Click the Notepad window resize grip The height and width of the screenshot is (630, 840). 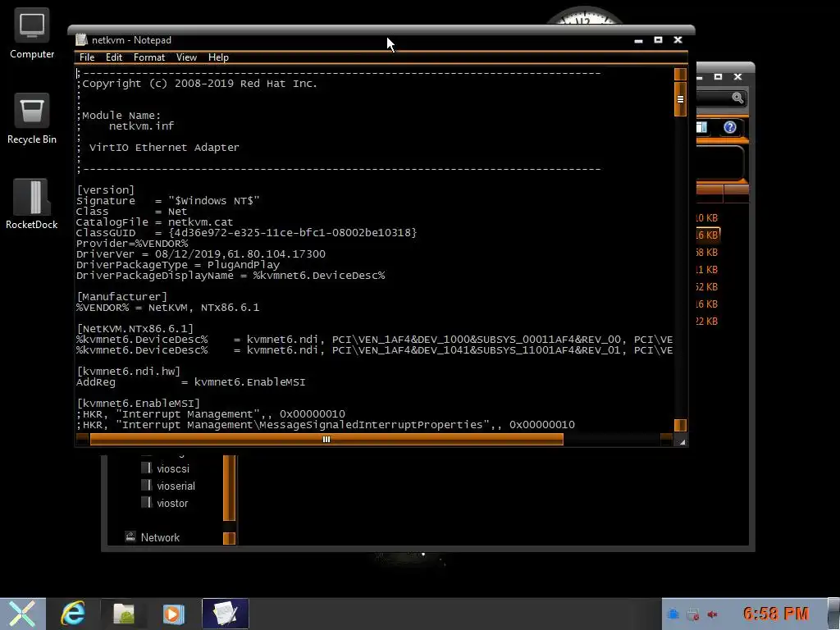tap(682, 441)
